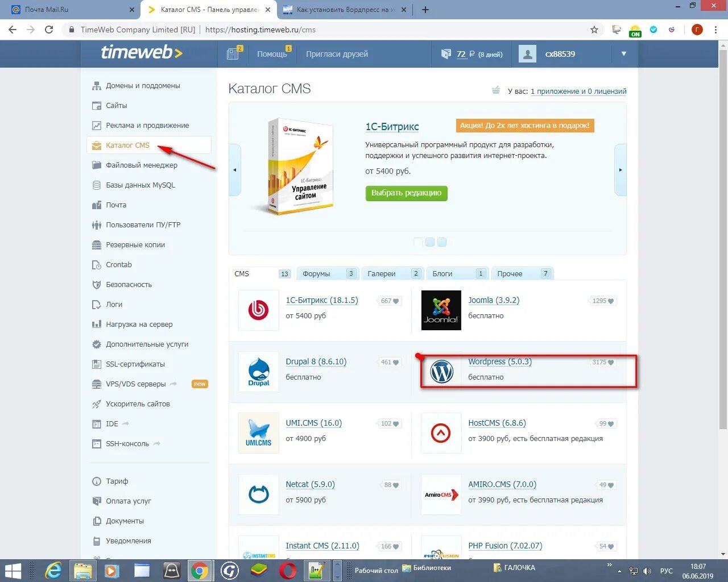Show hidden tray icons arrow in taskbar

click(x=619, y=571)
